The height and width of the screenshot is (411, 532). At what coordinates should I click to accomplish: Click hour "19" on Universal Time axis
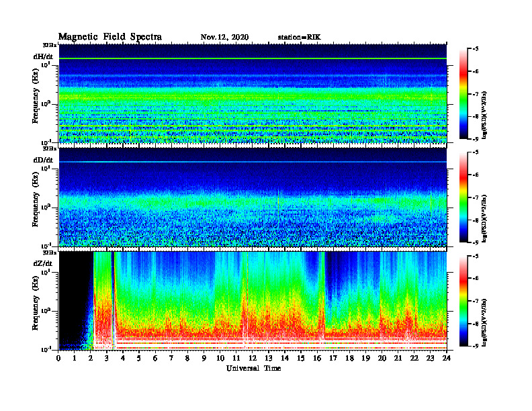(365, 359)
